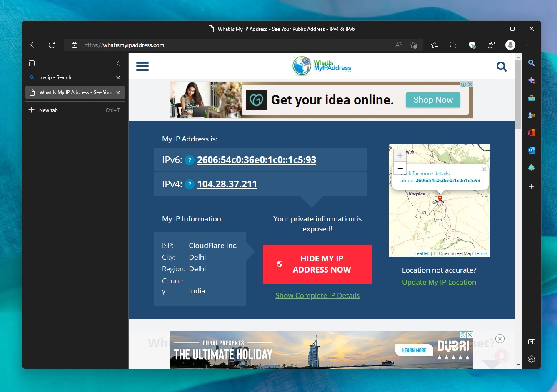Refresh the current page
The height and width of the screenshot is (392, 557).
[x=52, y=45]
